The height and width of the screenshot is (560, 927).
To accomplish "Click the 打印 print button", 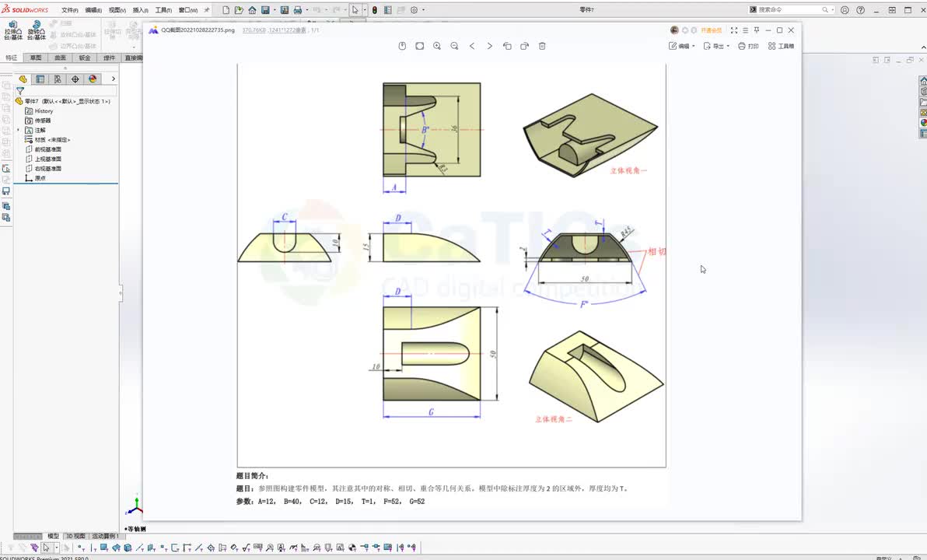I will tap(748, 46).
